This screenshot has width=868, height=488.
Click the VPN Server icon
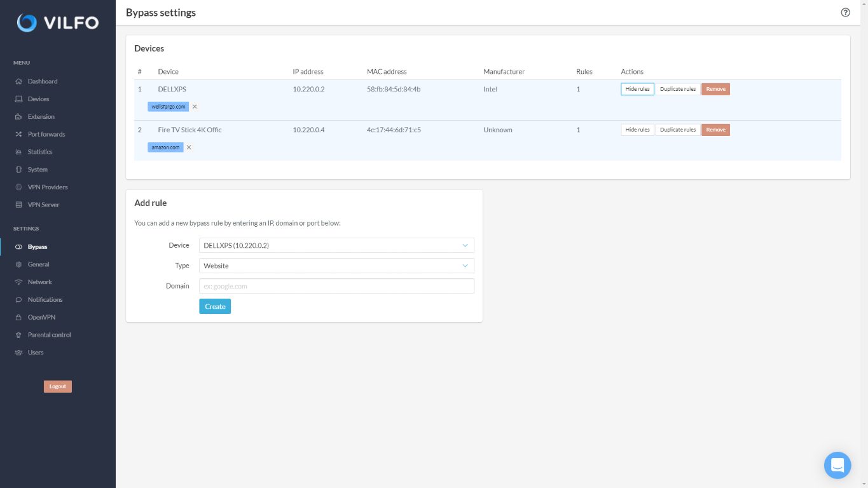(x=18, y=205)
